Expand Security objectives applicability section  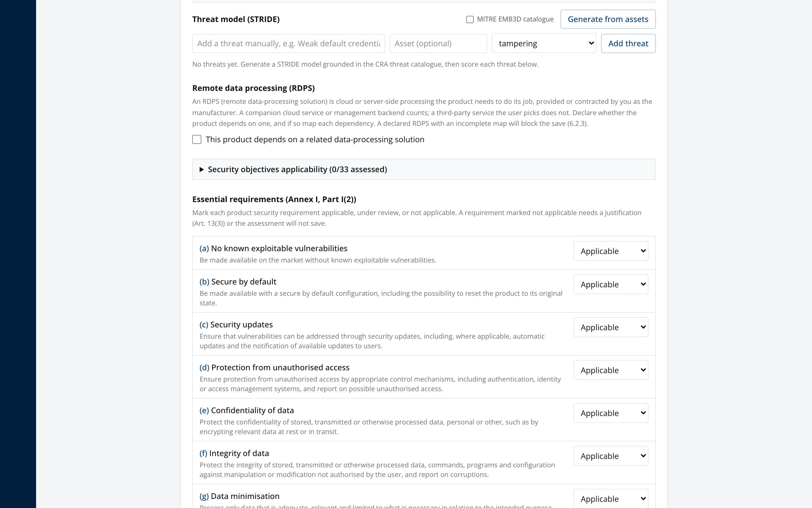424,169
